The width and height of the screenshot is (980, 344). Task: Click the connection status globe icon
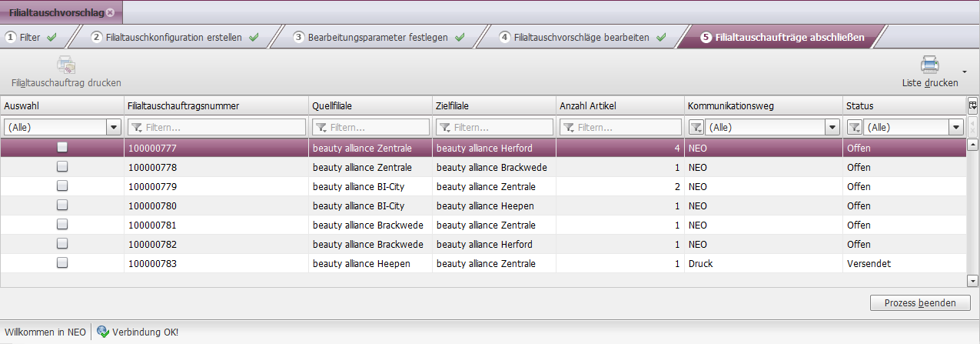pos(103,332)
